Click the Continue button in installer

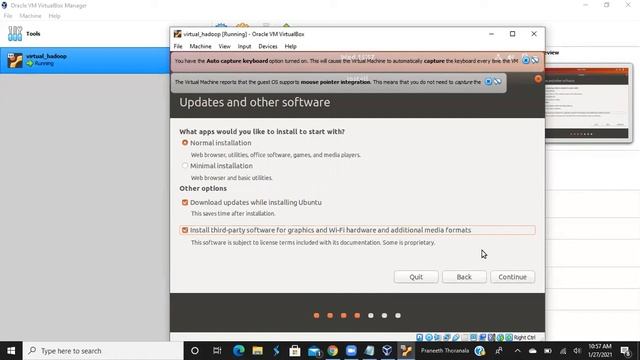pyautogui.click(x=513, y=277)
